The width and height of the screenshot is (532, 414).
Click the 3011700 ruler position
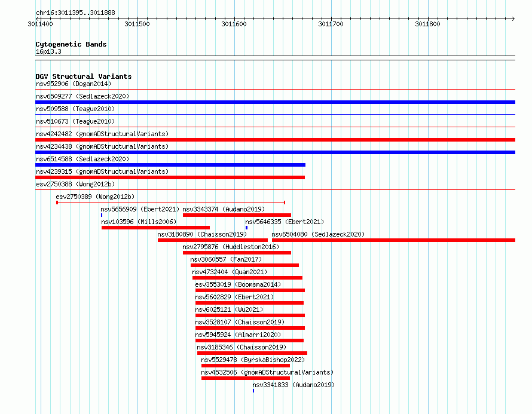[x=331, y=24]
